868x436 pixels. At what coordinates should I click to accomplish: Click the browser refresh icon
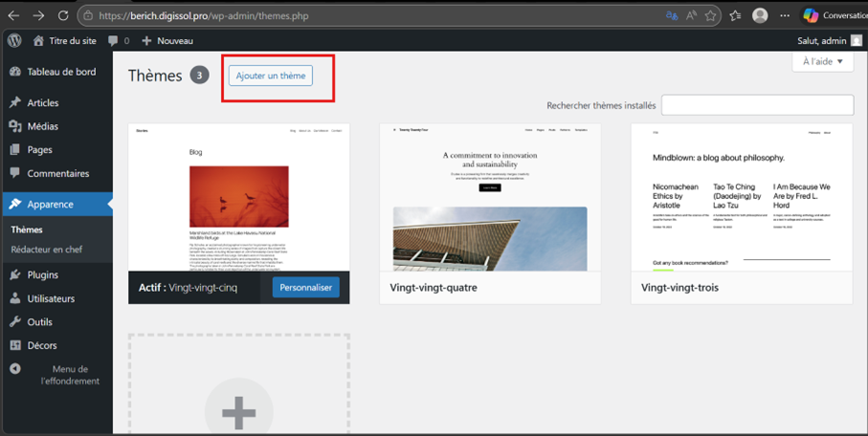[63, 15]
